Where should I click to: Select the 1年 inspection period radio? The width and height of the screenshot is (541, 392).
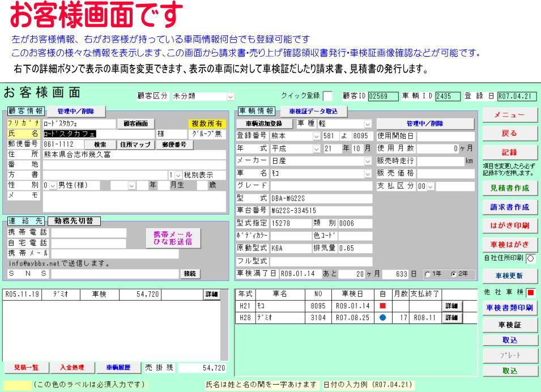[x=428, y=274]
